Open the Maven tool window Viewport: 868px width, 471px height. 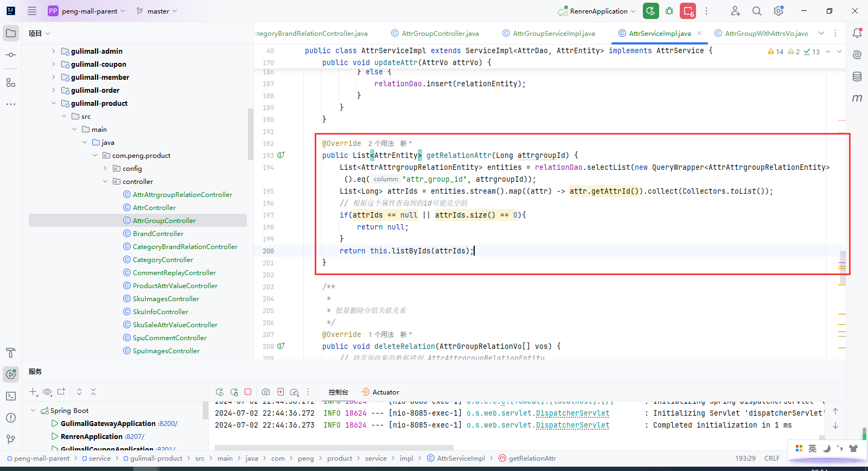[857, 98]
